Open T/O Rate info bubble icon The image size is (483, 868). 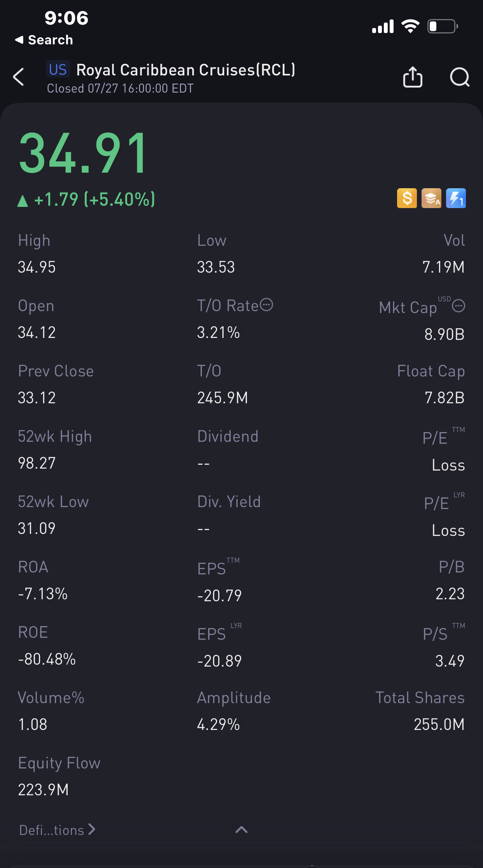point(267,305)
